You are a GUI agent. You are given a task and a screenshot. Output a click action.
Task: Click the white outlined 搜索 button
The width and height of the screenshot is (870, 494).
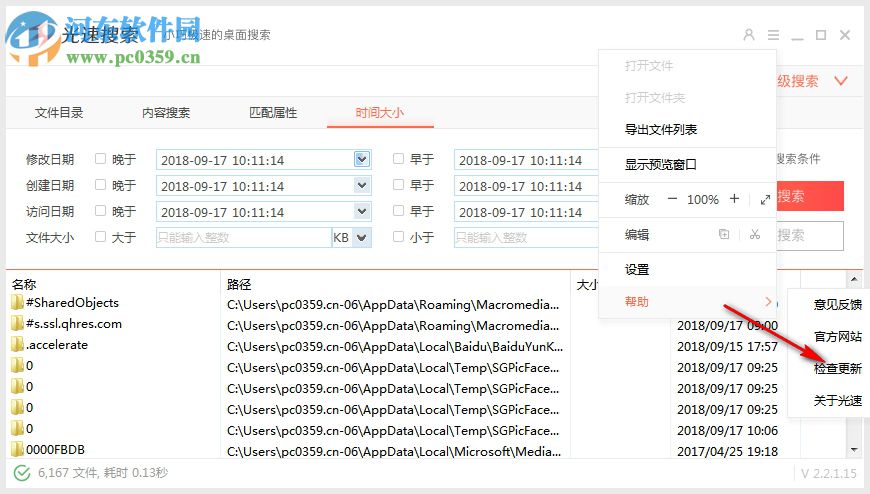(810, 235)
